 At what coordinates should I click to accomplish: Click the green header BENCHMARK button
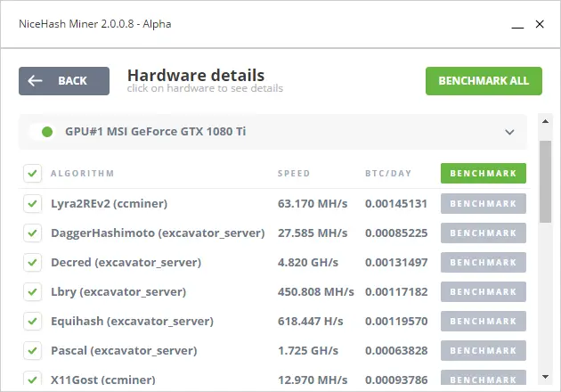tap(484, 173)
